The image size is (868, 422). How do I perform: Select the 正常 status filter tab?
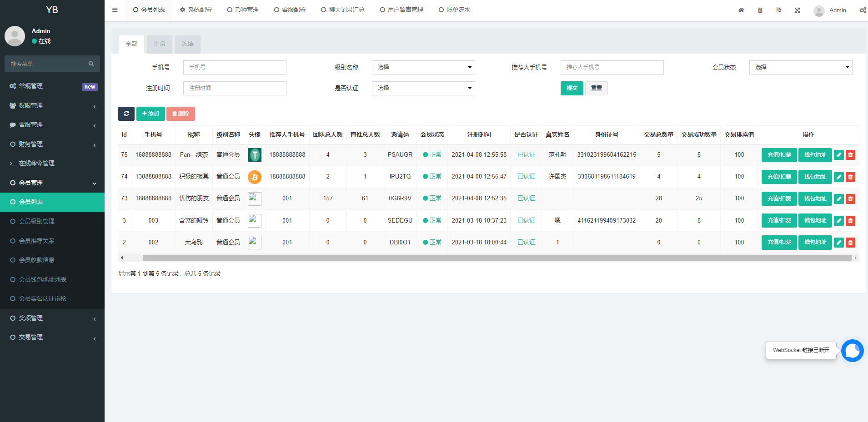159,44
